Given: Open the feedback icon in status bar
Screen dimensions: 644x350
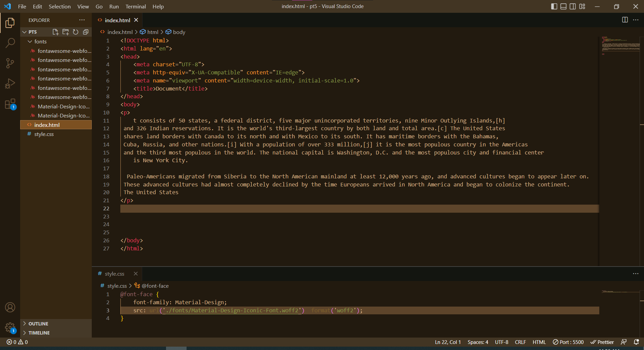Looking at the screenshot, I should (x=624, y=342).
